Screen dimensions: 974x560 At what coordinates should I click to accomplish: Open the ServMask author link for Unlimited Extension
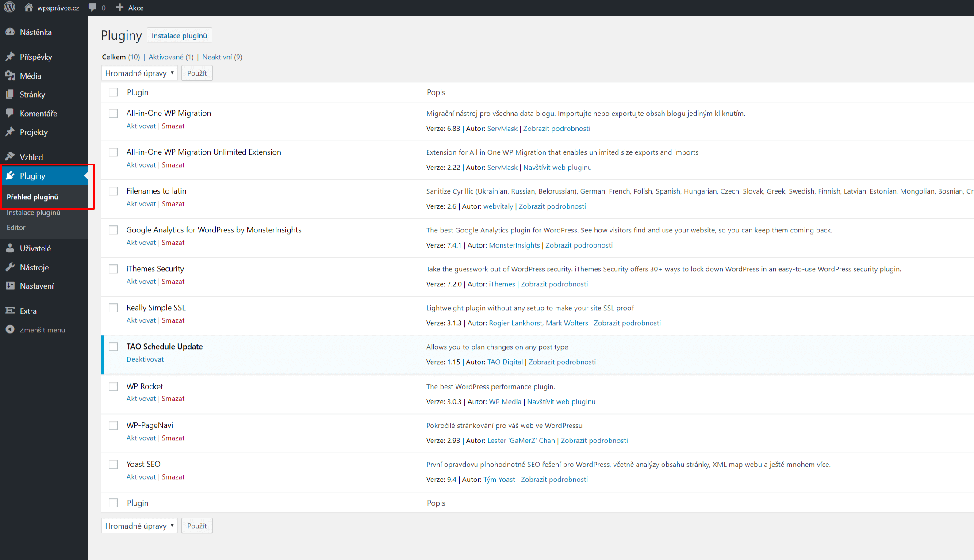click(x=502, y=168)
